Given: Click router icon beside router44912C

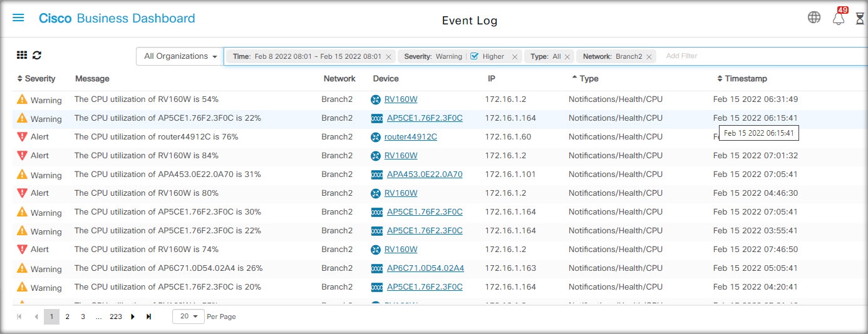Looking at the screenshot, I should pos(376,137).
